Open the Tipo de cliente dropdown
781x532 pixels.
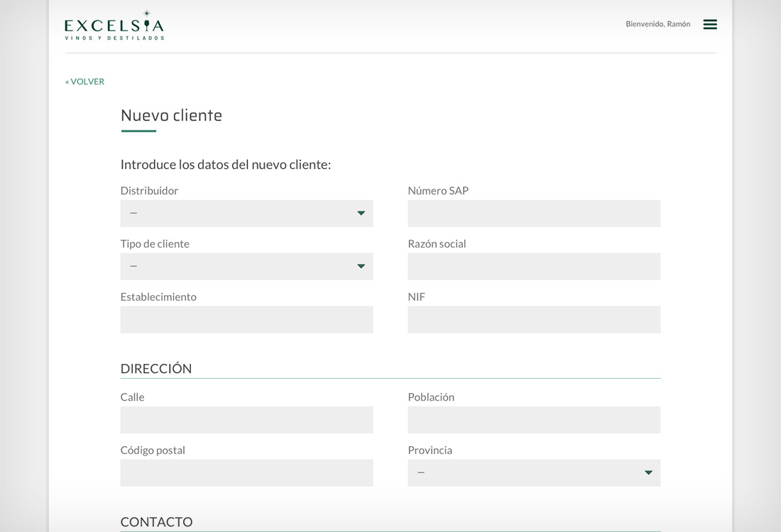coord(246,267)
